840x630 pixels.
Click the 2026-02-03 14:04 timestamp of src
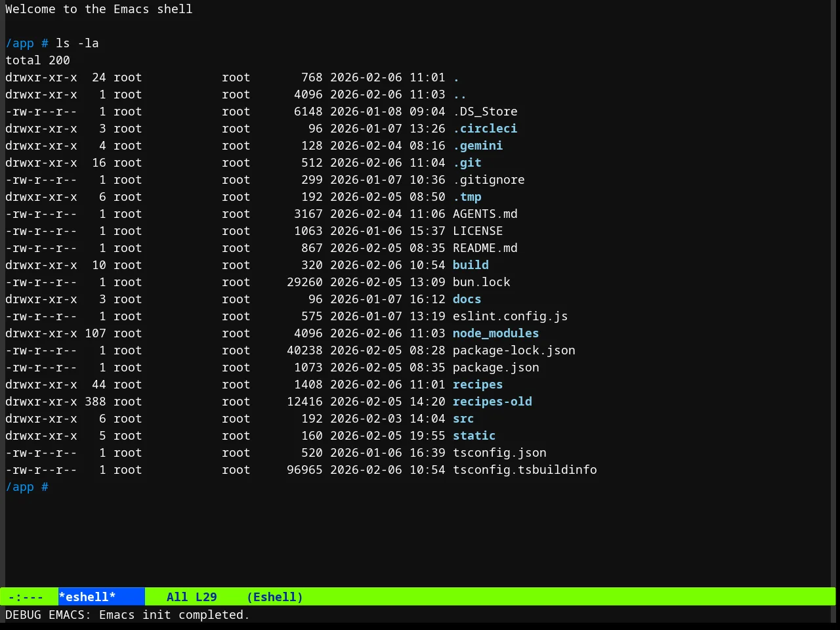388,418
